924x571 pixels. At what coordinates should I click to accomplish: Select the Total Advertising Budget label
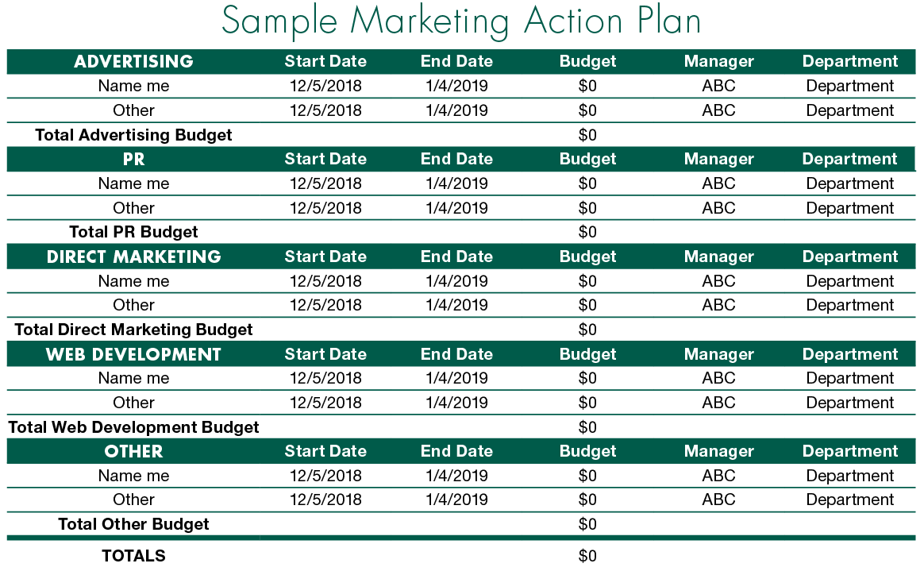tap(134, 135)
